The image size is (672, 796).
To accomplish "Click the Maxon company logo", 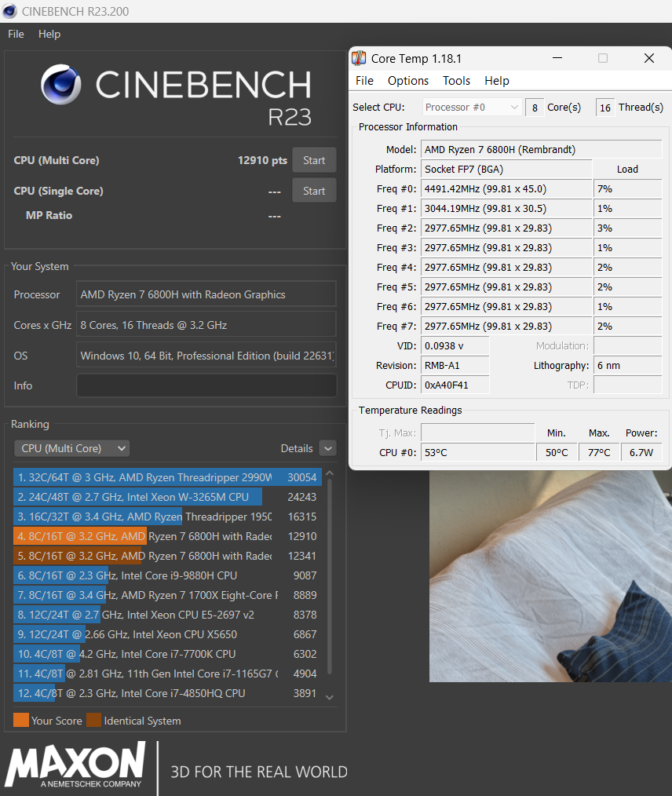I will click(75, 765).
